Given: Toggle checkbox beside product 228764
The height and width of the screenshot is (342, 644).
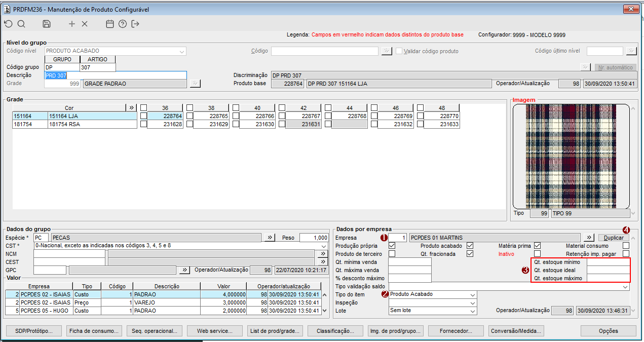Looking at the screenshot, I should [144, 116].
